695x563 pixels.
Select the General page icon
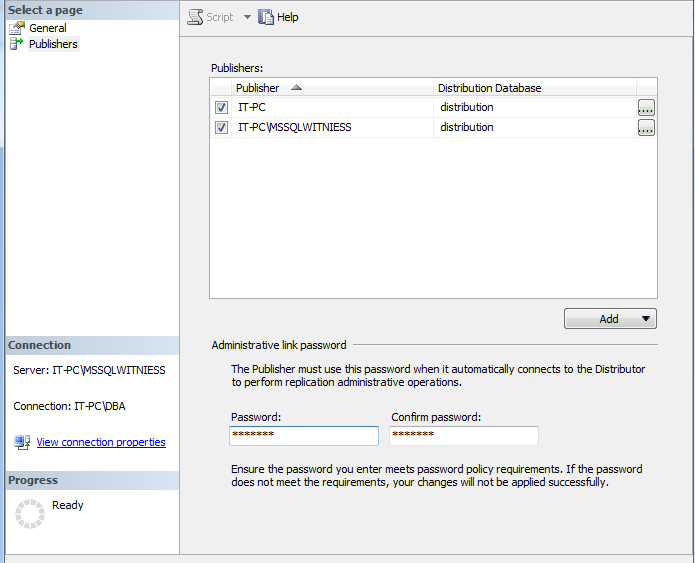[17, 28]
